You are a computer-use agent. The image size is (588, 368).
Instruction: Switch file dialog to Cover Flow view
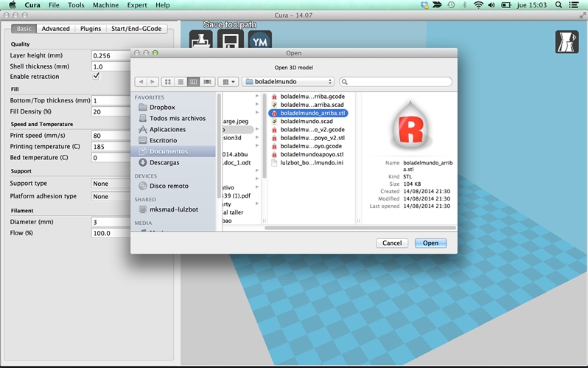click(x=208, y=82)
